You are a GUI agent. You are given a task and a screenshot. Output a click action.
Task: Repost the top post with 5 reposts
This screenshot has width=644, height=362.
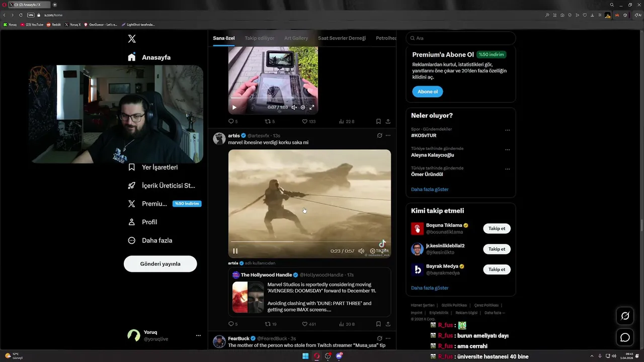click(270, 121)
